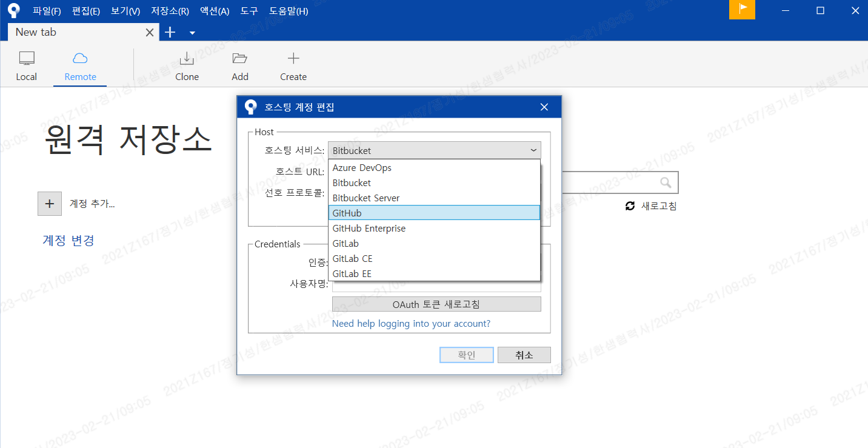
Task: Click the 새로고침 refresh icon
Action: coord(630,206)
